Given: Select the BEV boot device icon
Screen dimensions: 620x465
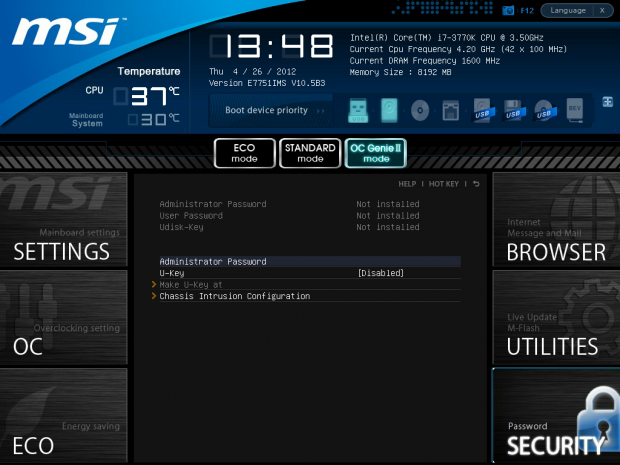Looking at the screenshot, I should 575,110.
